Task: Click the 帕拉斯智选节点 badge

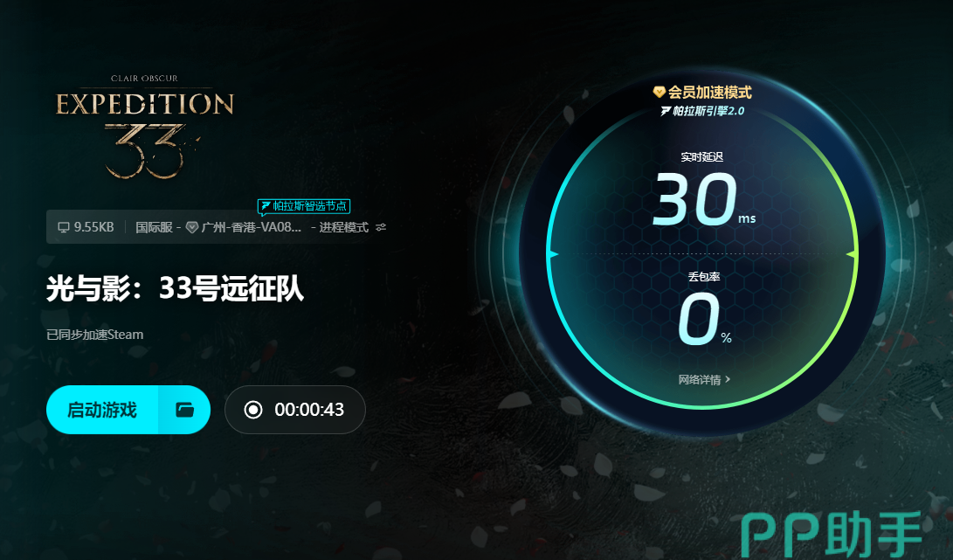Action: click(304, 206)
